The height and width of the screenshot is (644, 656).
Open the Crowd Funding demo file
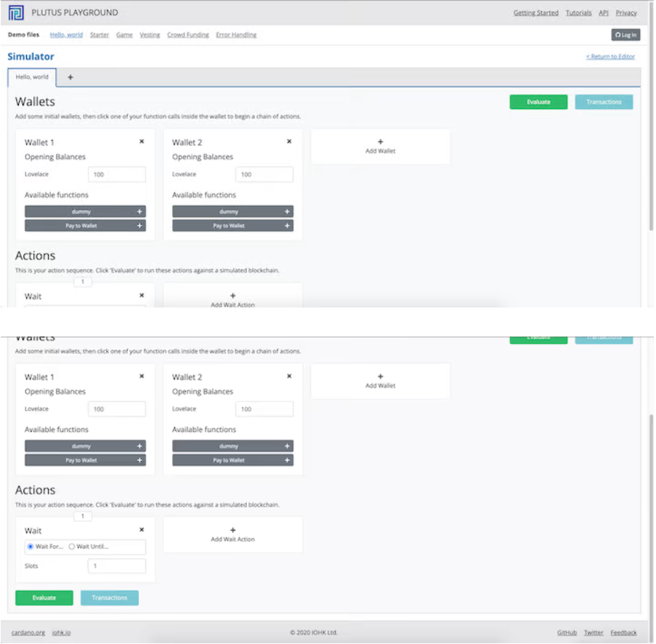coord(187,34)
